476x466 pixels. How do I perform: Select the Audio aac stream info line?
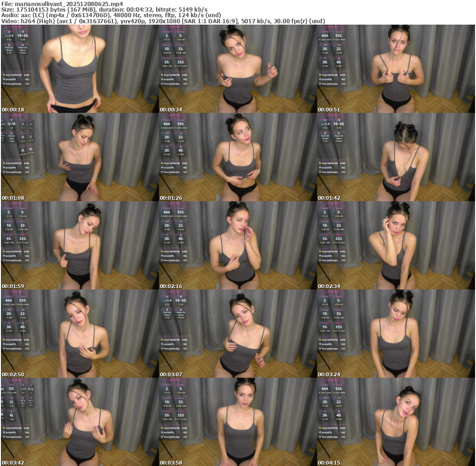click(111, 15)
